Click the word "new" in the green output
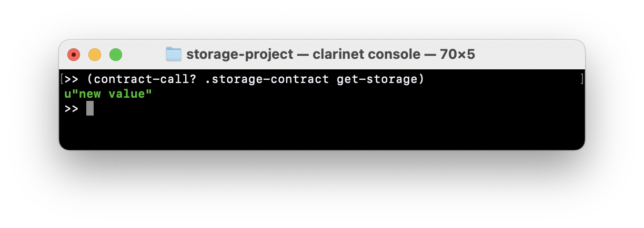 pyautogui.click(x=89, y=95)
